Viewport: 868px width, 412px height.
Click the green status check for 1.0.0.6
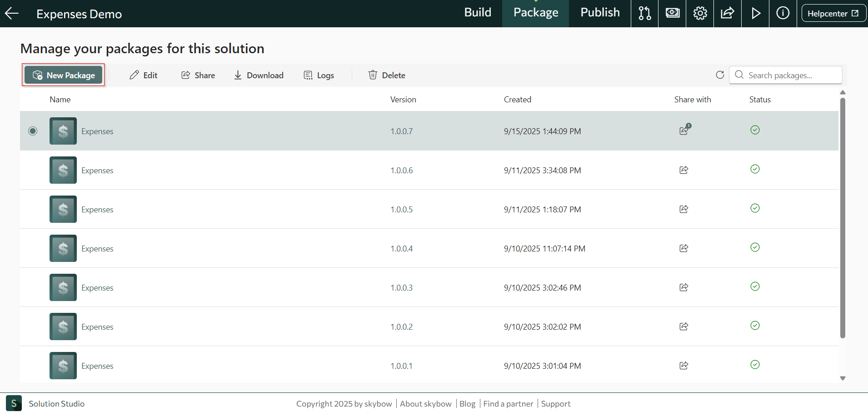pyautogui.click(x=755, y=169)
